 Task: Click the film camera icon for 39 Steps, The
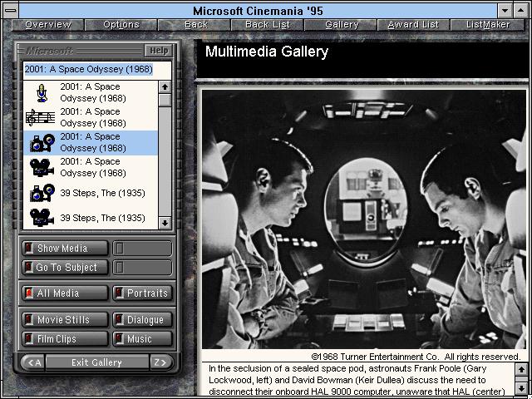[x=42, y=218]
